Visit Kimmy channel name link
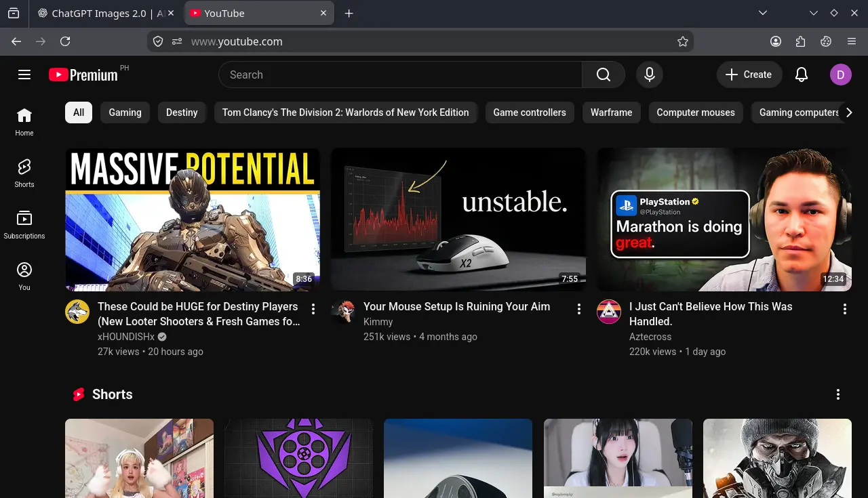The image size is (868, 498). click(378, 322)
